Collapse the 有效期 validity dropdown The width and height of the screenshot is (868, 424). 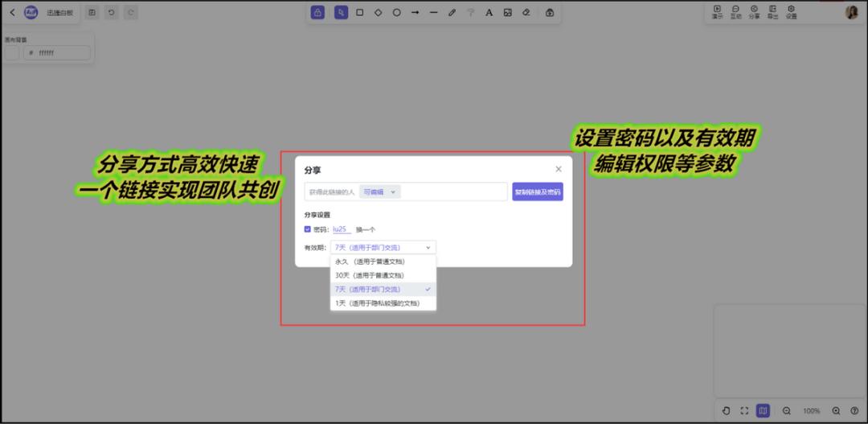click(x=383, y=247)
